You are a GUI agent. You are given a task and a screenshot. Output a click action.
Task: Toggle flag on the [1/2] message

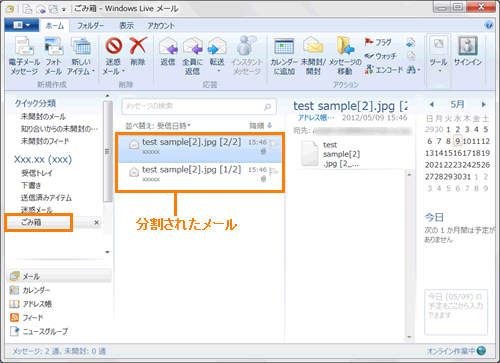coord(273,172)
